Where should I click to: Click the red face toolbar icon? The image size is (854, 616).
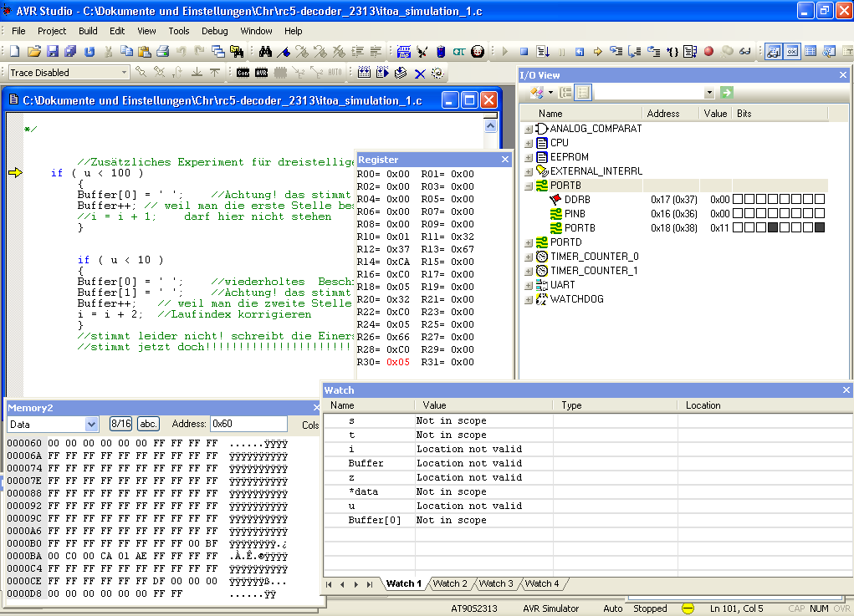coord(478,51)
